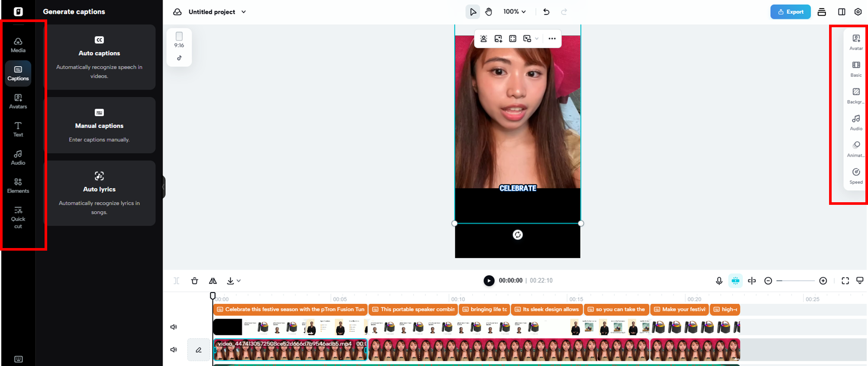Collapse the Generate captions panel with the edge handle
The height and width of the screenshot is (366, 868).
pyautogui.click(x=164, y=187)
